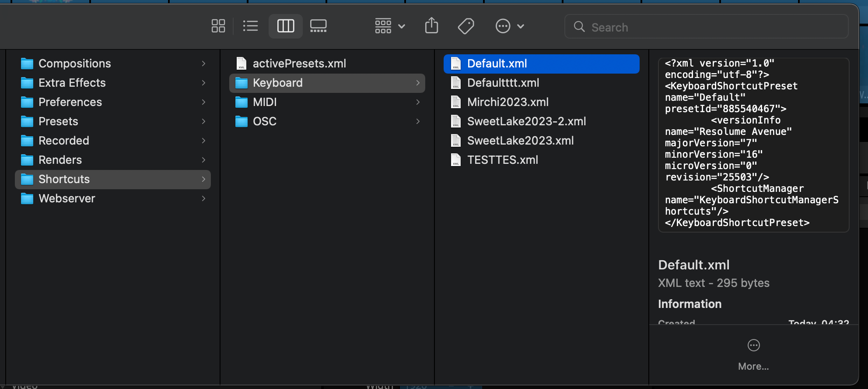Select the SweetLake2023-2.xml file
Screen dimensions: 868x389
click(526, 121)
